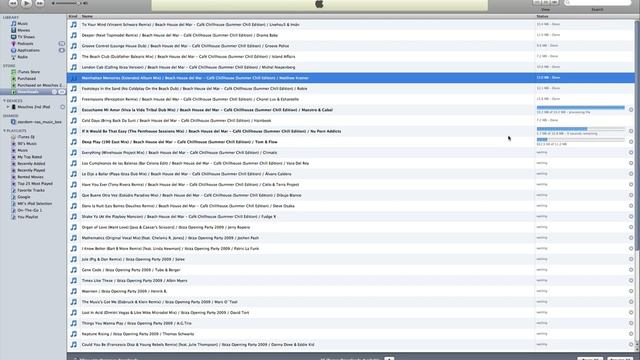Collapse the Playlists section

(4, 131)
